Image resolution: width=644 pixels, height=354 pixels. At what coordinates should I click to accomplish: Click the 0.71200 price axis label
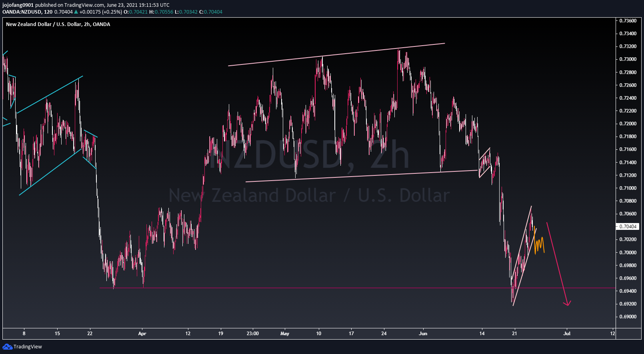pyautogui.click(x=628, y=175)
